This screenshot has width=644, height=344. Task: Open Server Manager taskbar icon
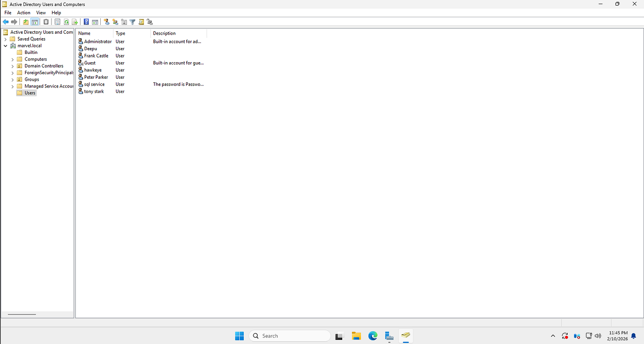[x=389, y=336]
